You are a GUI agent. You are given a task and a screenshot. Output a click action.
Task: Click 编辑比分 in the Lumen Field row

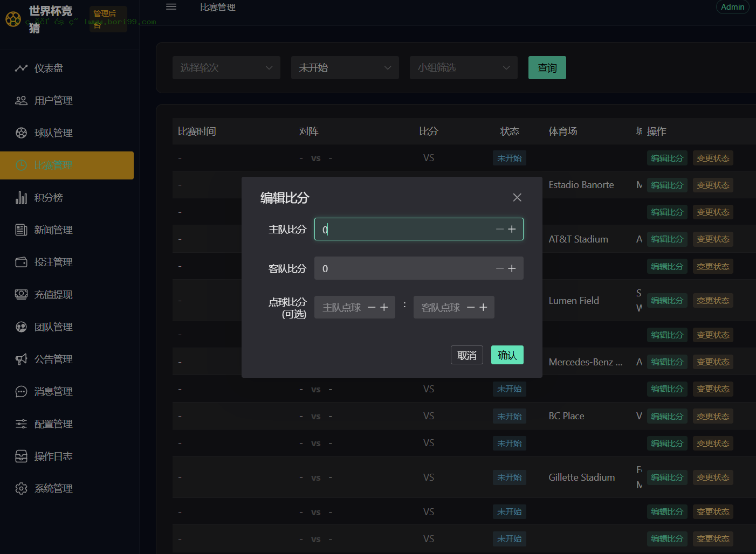(667, 301)
